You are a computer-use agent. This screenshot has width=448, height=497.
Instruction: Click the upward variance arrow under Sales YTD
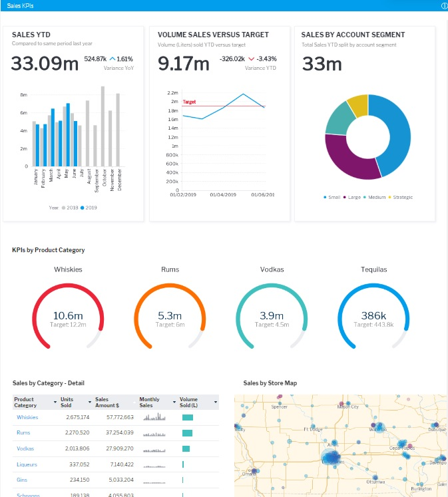click(x=112, y=59)
